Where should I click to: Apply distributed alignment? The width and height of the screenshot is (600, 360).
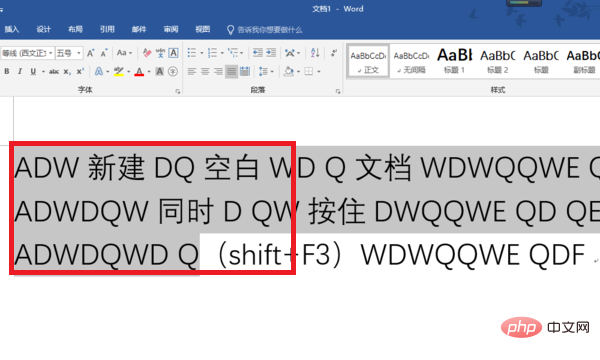coord(245,72)
